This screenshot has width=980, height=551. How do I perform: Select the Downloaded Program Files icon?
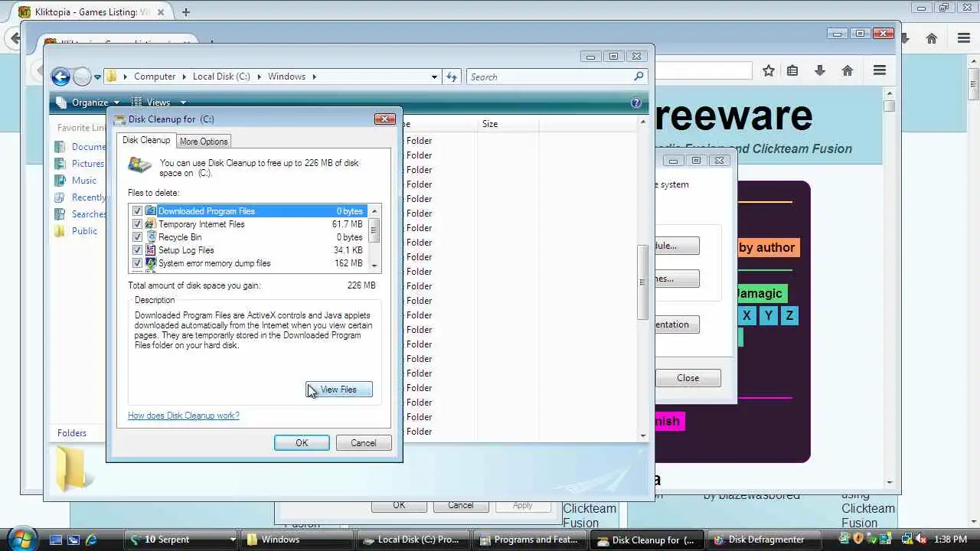coord(151,211)
